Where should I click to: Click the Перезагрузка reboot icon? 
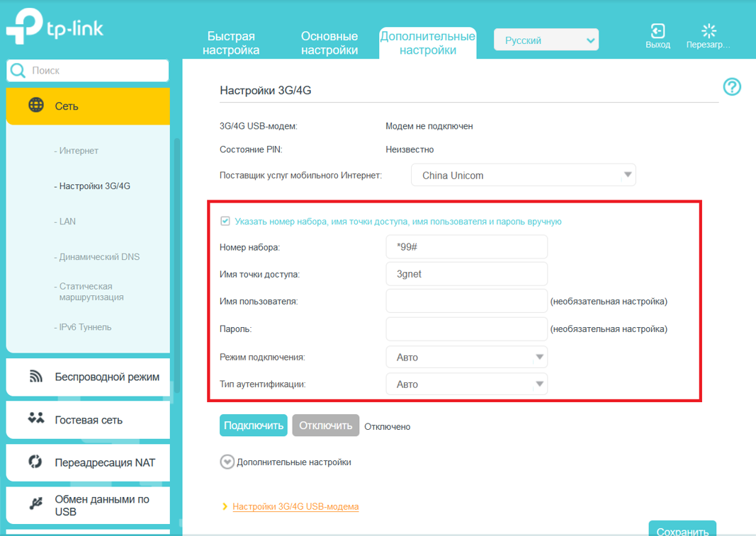[708, 32]
